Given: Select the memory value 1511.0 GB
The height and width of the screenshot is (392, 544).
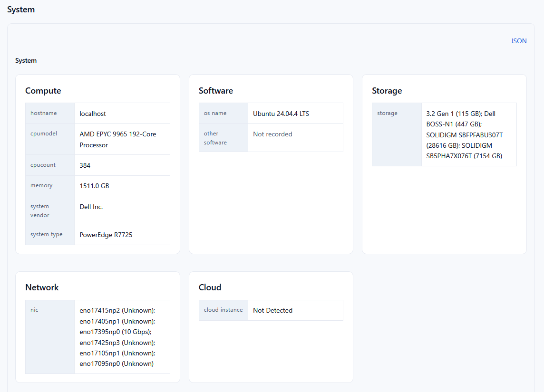Looking at the screenshot, I should [x=94, y=186].
